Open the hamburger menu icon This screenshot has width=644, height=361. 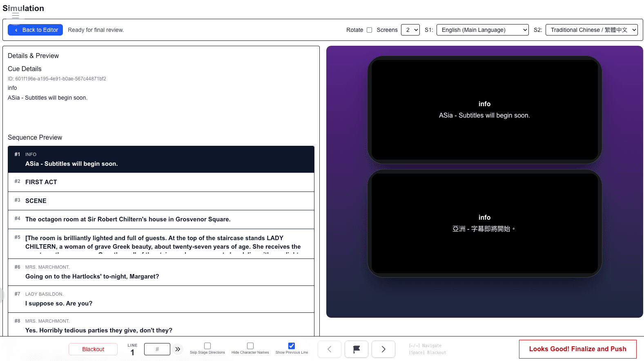click(x=16, y=16)
